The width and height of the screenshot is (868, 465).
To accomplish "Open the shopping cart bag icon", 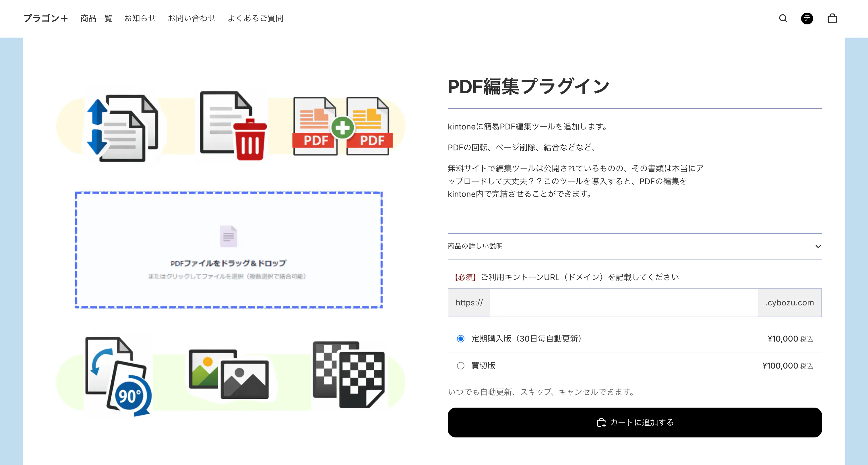I will point(832,19).
